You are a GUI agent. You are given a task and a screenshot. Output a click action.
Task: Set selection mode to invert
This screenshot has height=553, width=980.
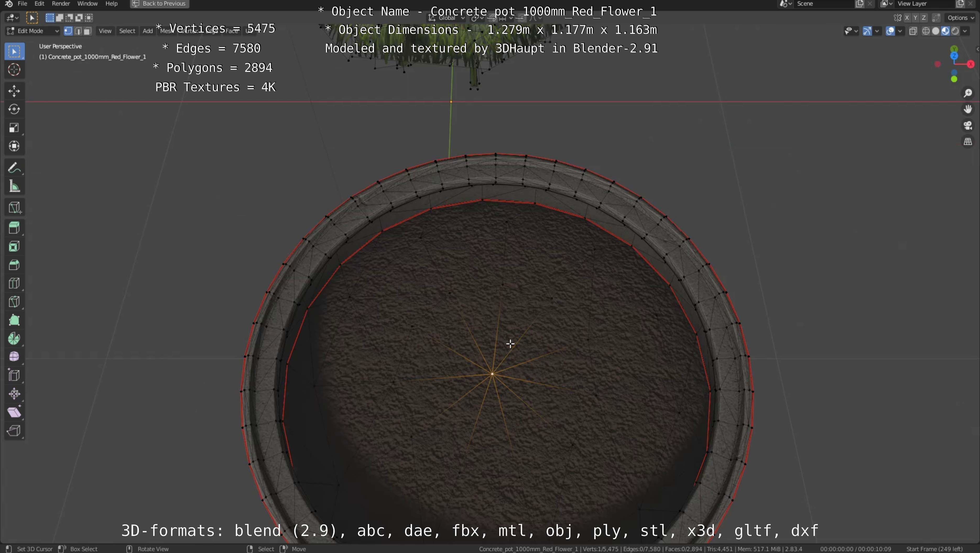point(79,18)
